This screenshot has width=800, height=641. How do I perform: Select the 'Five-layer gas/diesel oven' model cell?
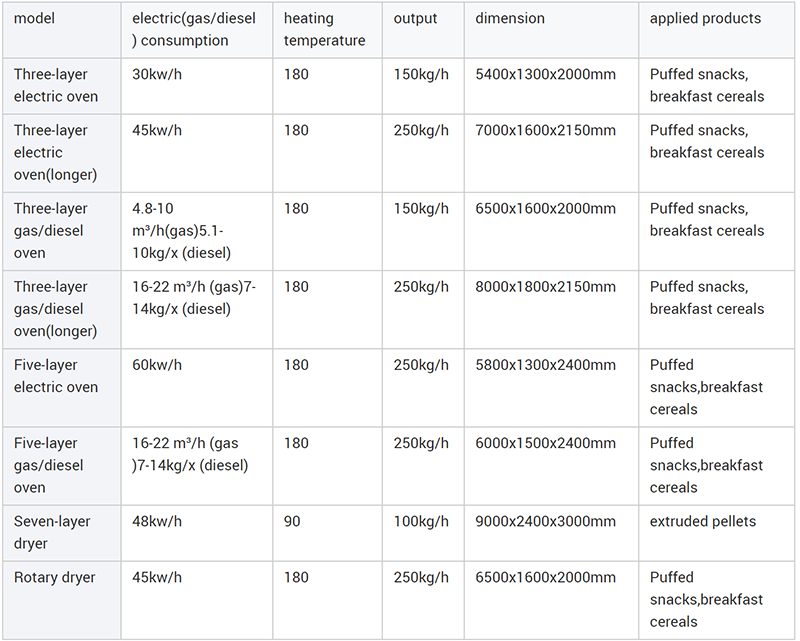click(x=62, y=466)
